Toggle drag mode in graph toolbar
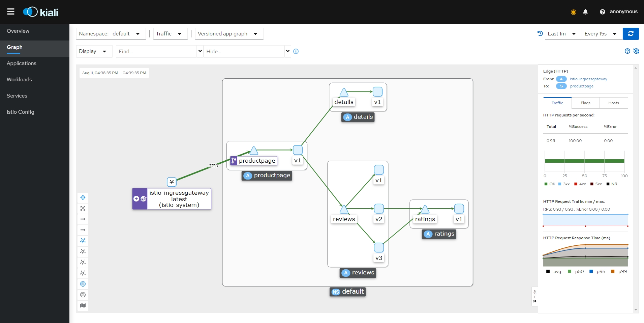Image resolution: width=644 pixels, height=323 pixels. 83,197
